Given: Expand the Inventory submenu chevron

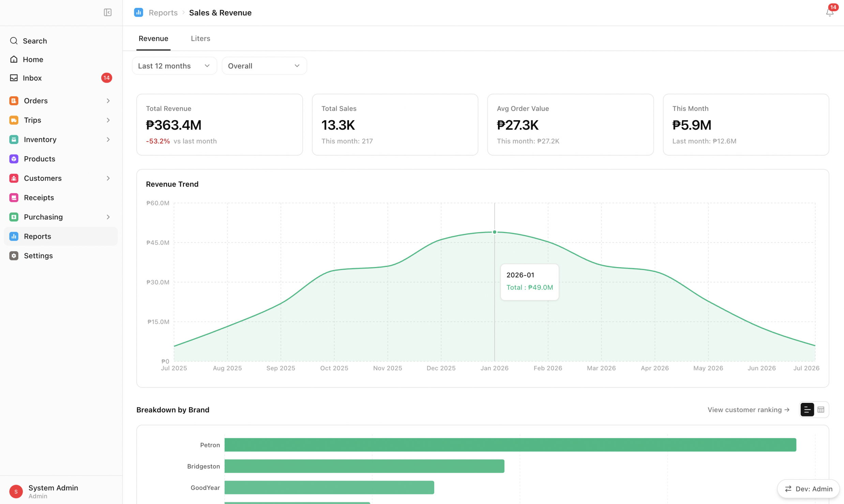Looking at the screenshot, I should [x=108, y=140].
